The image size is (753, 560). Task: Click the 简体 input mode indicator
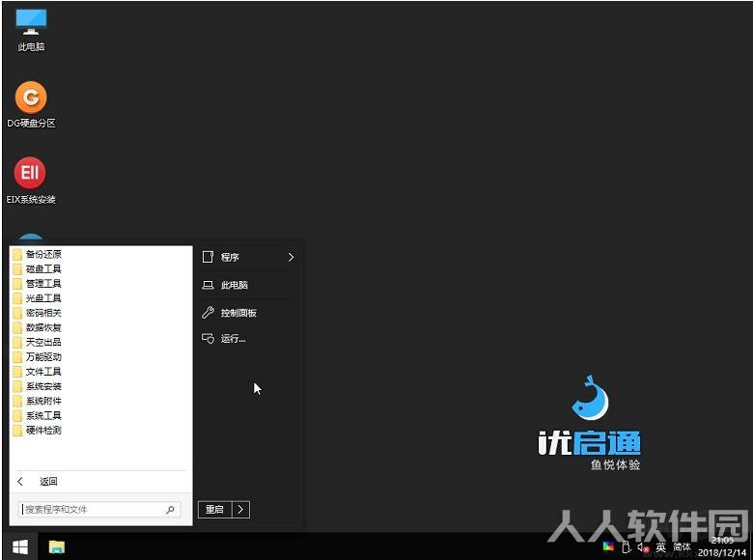click(x=682, y=547)
